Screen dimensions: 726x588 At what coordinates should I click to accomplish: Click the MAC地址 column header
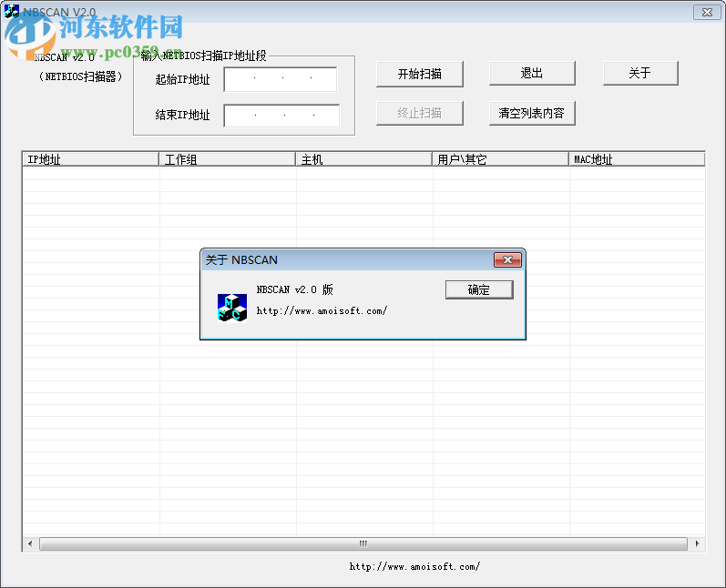pyautogui.click(x=637, y=159)
